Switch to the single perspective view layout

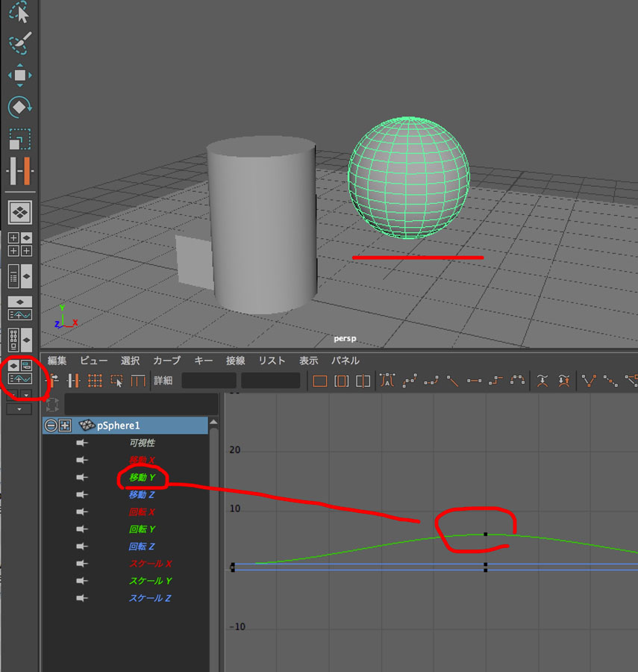click(19, 213)
